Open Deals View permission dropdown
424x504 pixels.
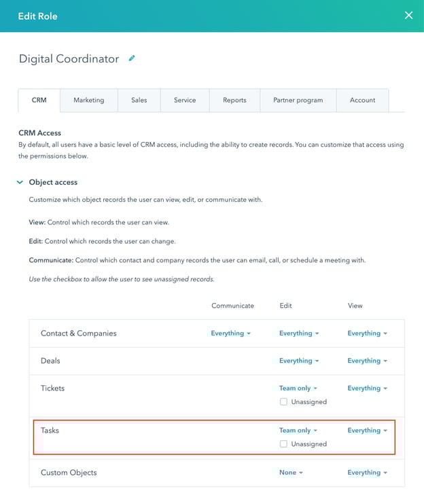point(367,361)
